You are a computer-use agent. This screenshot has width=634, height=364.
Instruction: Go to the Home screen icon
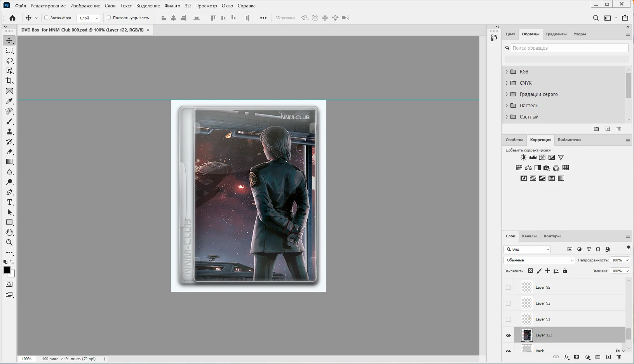coord(12,18)
